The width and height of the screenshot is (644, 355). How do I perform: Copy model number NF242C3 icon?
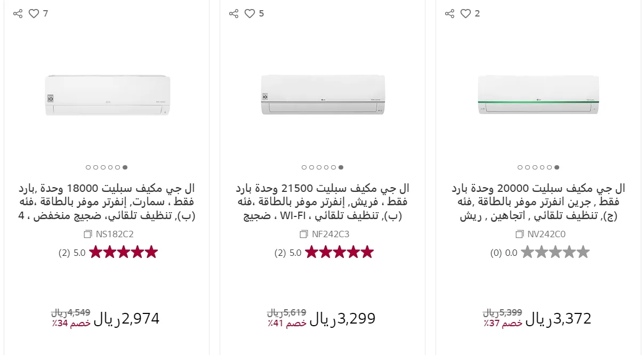pyautogui.click(x=304, y=234)
